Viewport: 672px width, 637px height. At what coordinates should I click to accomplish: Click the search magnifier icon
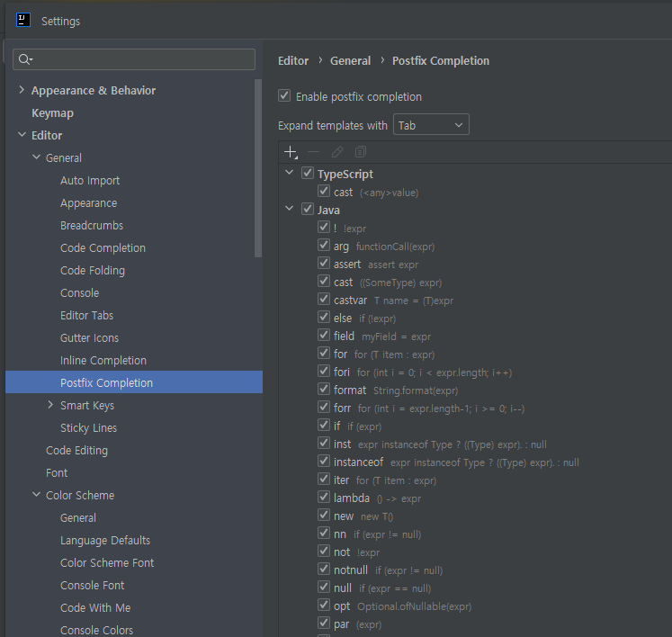pos(25,59)
